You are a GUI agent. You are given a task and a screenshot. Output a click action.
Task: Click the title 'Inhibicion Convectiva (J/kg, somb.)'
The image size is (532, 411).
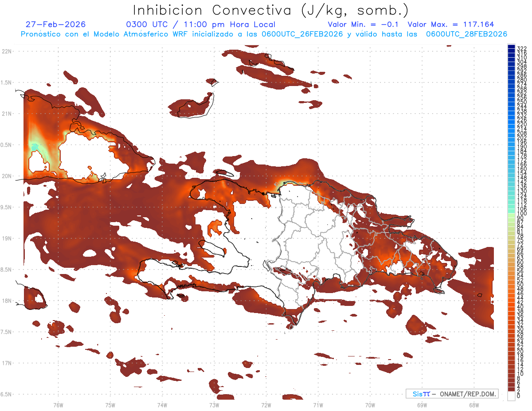pos(270,10)
